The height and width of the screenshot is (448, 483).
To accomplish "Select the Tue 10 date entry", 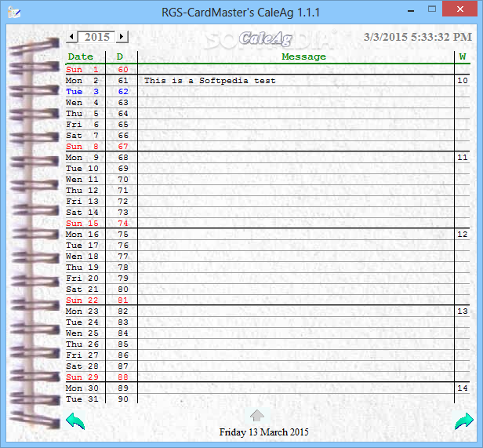I will pyautogui.click(x=82, y=169).
